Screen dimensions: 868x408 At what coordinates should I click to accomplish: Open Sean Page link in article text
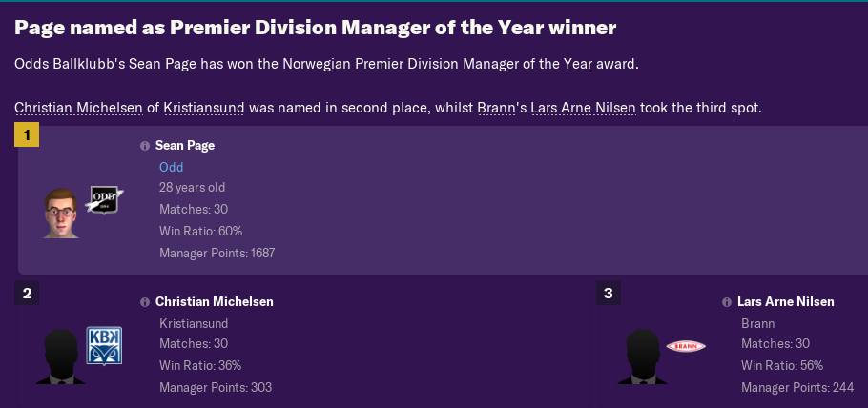163,64
